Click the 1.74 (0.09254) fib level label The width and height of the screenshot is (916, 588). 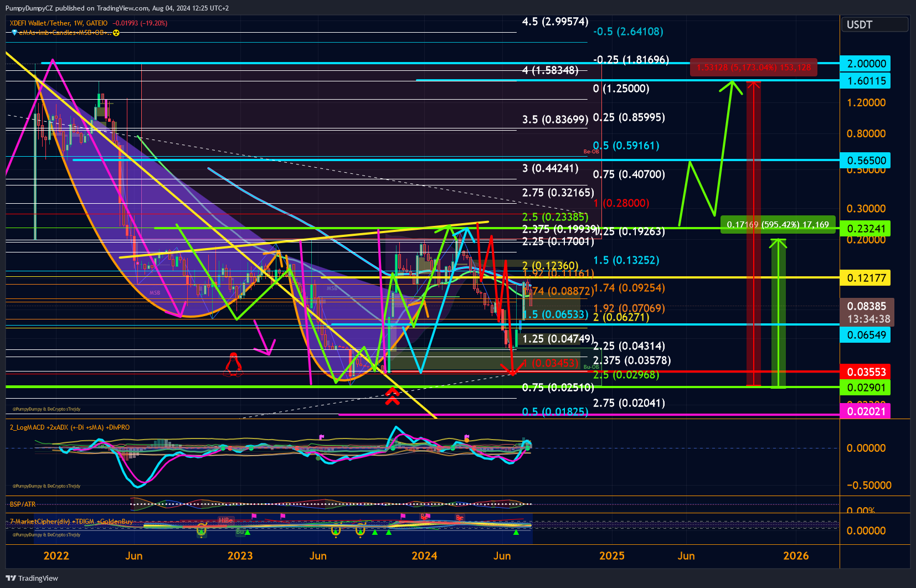629,288
